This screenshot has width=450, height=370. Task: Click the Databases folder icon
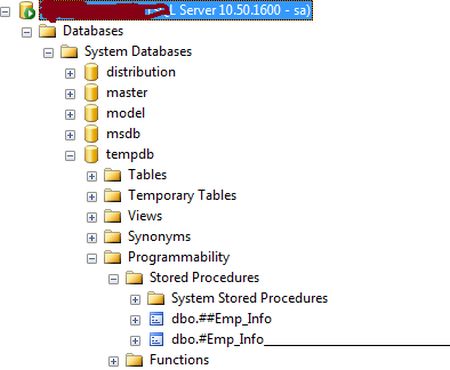point(47,31)
